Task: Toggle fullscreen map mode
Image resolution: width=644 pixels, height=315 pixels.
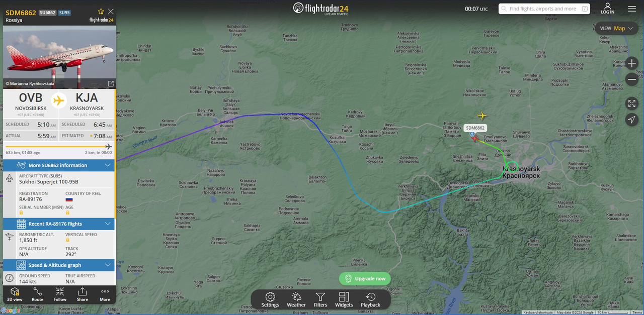Action: pos(632,103)
